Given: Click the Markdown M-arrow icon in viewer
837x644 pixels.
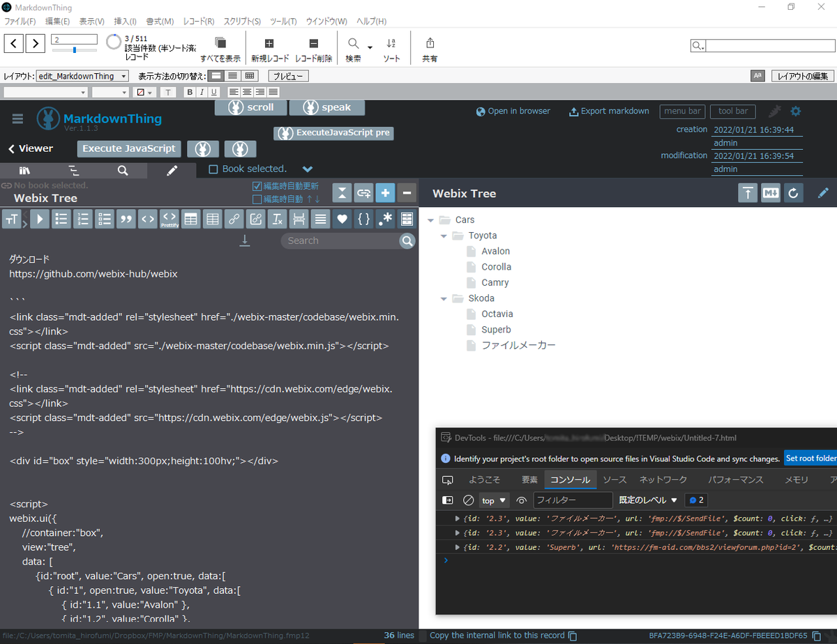Looking at the screenshot, I should click(771, 193).
